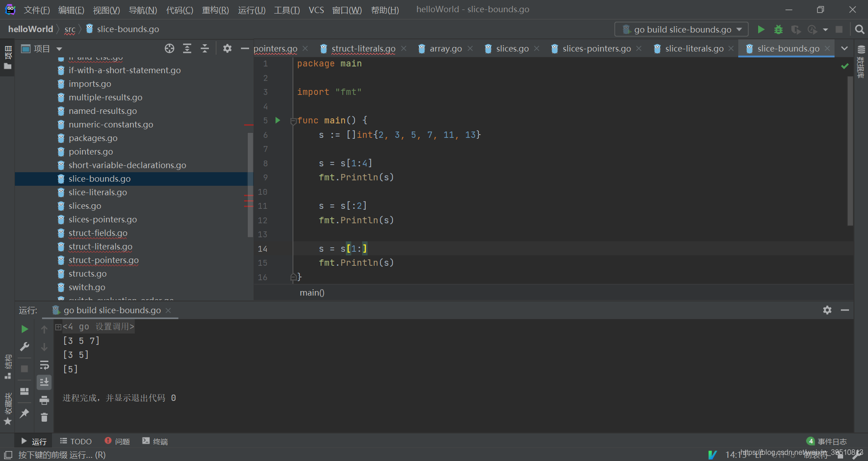Move up the stack trace arrow
Viewport: 868px width, 461px height.
pyautogui.click(x=44, y=329)
